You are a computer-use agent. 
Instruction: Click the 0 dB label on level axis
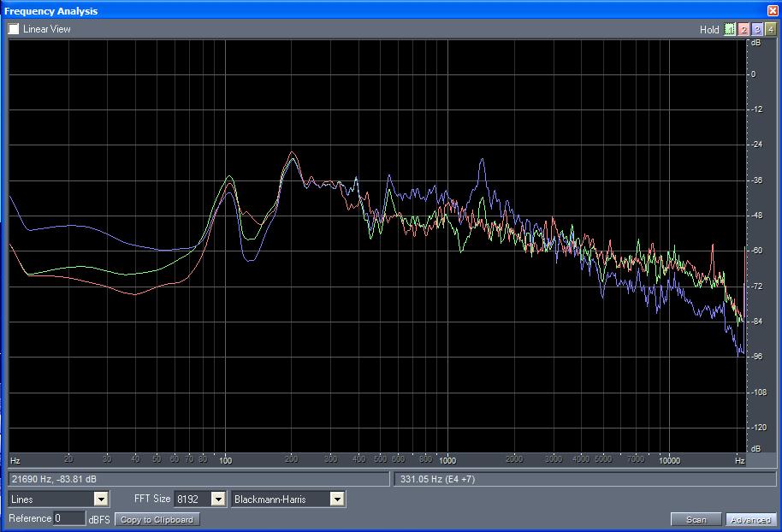[x=753, y=74]
